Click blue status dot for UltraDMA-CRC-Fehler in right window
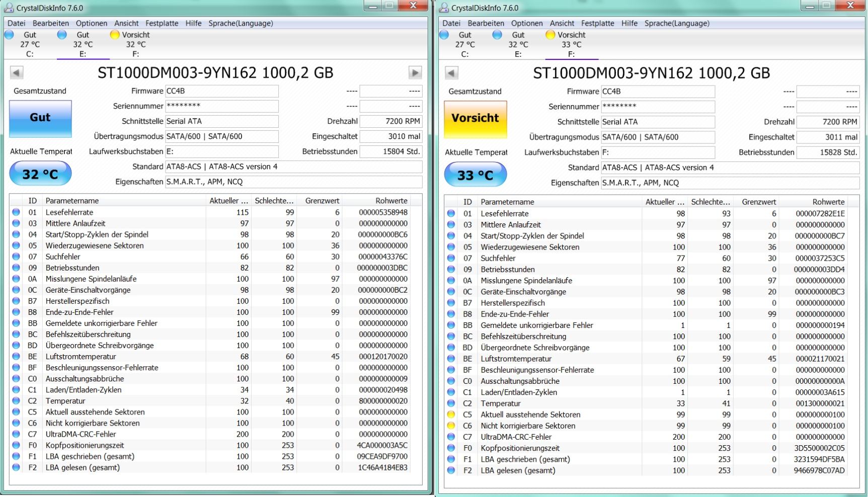 coord(451,437)
